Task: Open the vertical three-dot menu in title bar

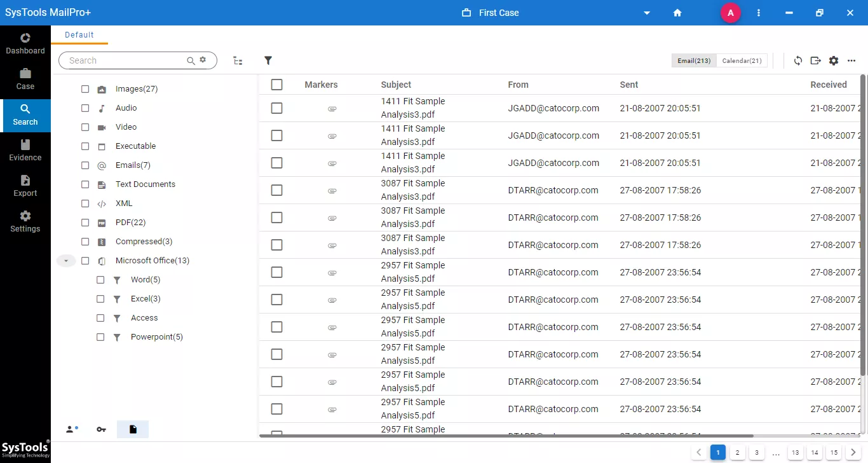Action: [x=759, y=13]
